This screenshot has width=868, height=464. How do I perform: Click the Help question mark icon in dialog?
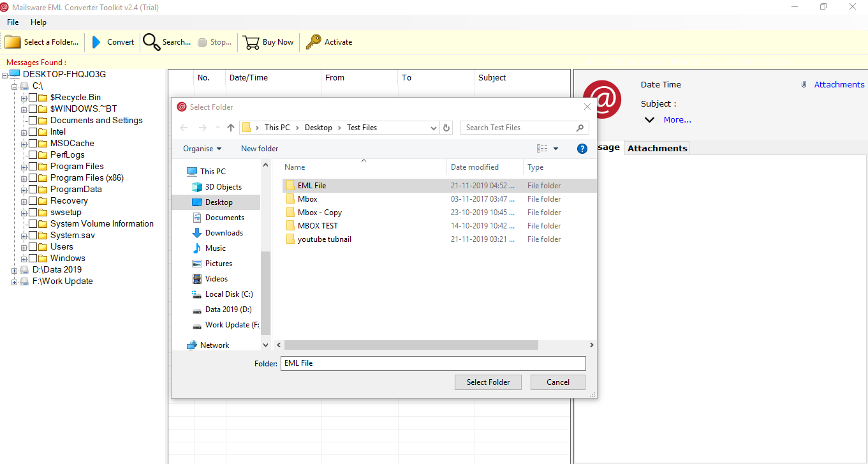(582, 149)
